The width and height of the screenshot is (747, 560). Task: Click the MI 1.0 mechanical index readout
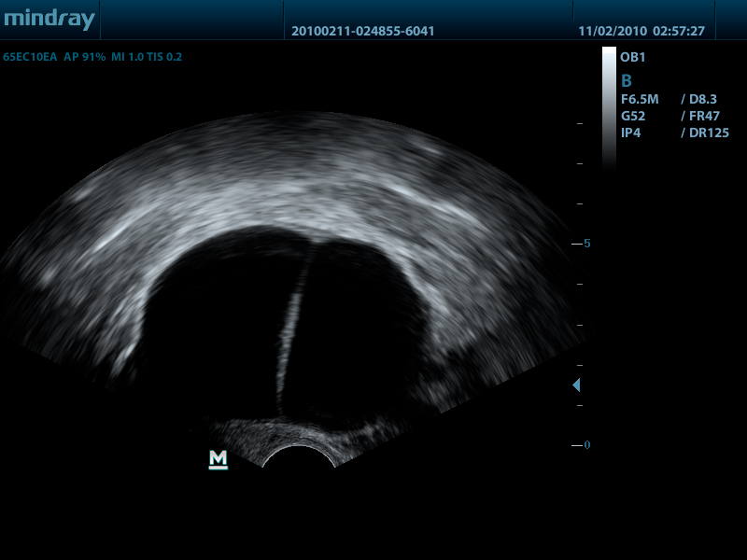coord(128,57)
